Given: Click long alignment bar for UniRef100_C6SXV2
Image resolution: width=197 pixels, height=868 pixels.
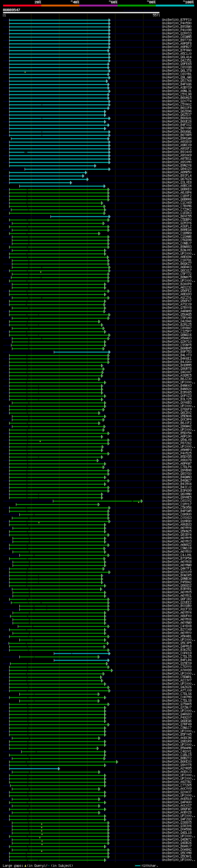Looking at the screenshot, I should pos(98,501).
